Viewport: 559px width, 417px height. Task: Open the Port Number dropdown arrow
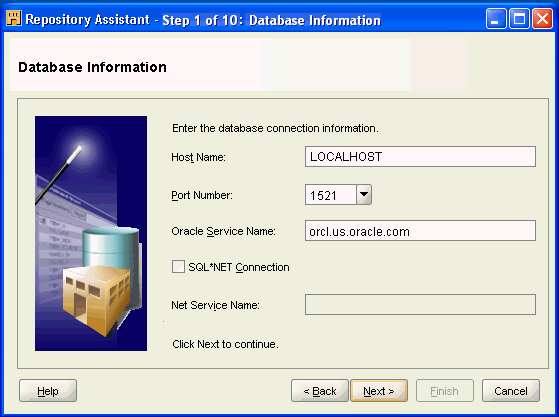tap(364, 195)
